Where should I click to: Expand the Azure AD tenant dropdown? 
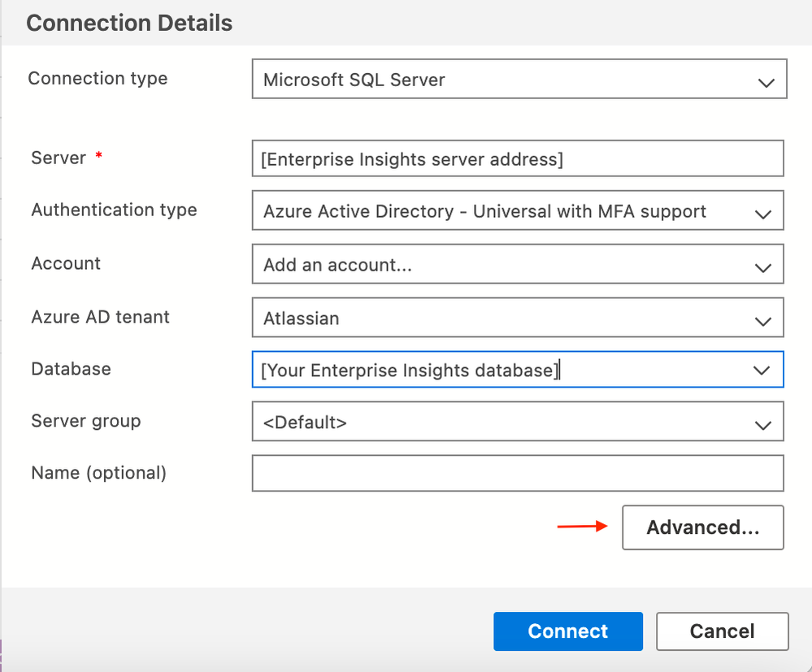coord(517,318)
